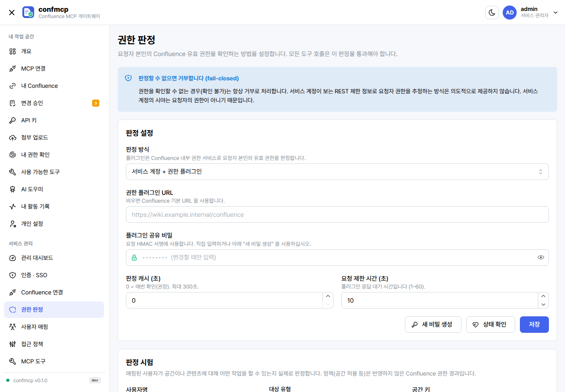The width and height of the screenshot is (565, 392).
Task: Click the AI 도우미 robot icon
Action: pyautogui.click(x=13, y=189)
